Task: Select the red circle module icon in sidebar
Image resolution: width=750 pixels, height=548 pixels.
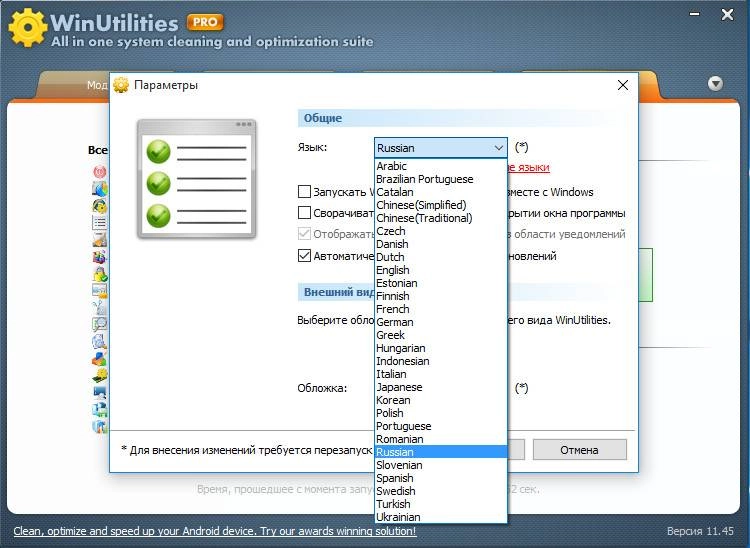Action: (x=99, y=171)
